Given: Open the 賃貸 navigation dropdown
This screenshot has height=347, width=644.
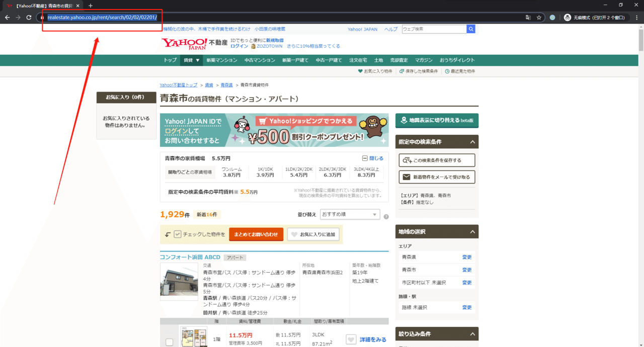Looking at the screenshot, I should [192, 60].
